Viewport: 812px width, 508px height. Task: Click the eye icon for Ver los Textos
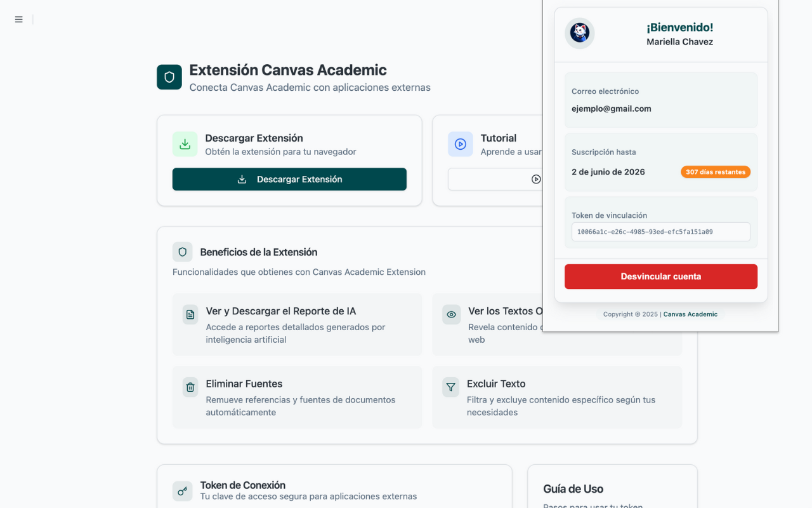(451, 314)
